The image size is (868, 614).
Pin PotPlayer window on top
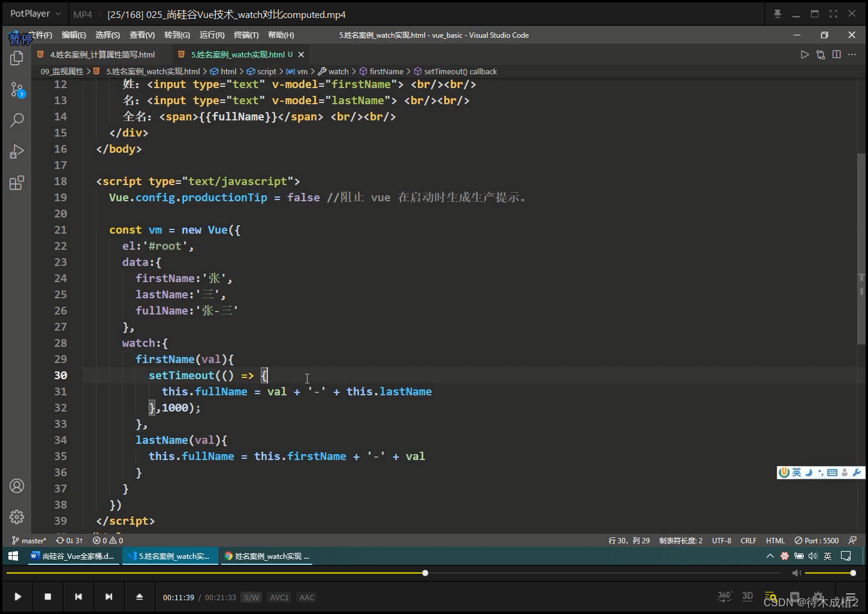(777, 14)
